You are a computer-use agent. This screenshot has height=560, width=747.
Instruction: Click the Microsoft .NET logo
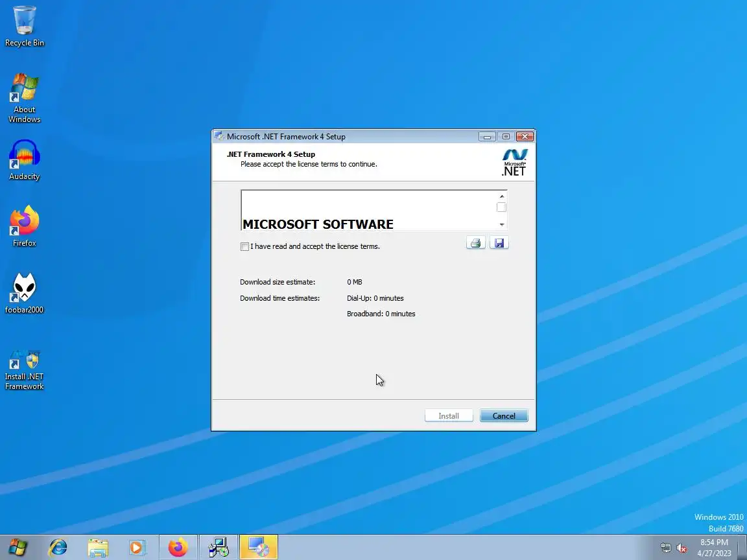click(514, 163)
